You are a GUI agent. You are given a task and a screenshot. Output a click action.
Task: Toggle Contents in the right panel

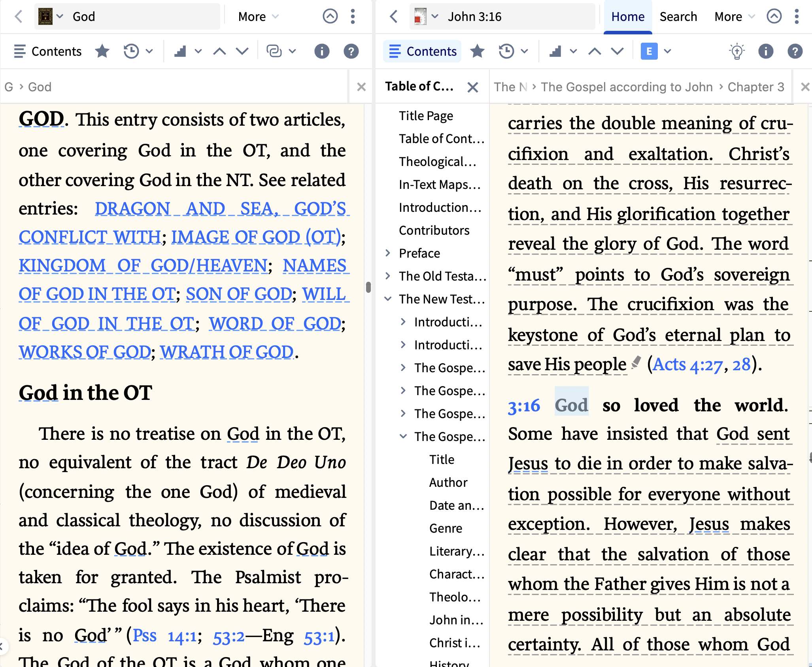pyautogui.click(x=422, y=51)
